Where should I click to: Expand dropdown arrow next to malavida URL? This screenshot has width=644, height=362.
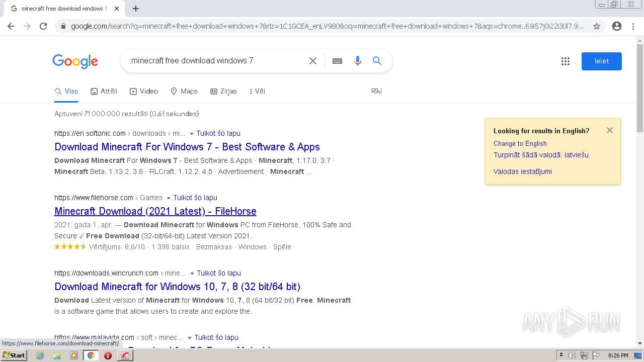click(189, 338)
